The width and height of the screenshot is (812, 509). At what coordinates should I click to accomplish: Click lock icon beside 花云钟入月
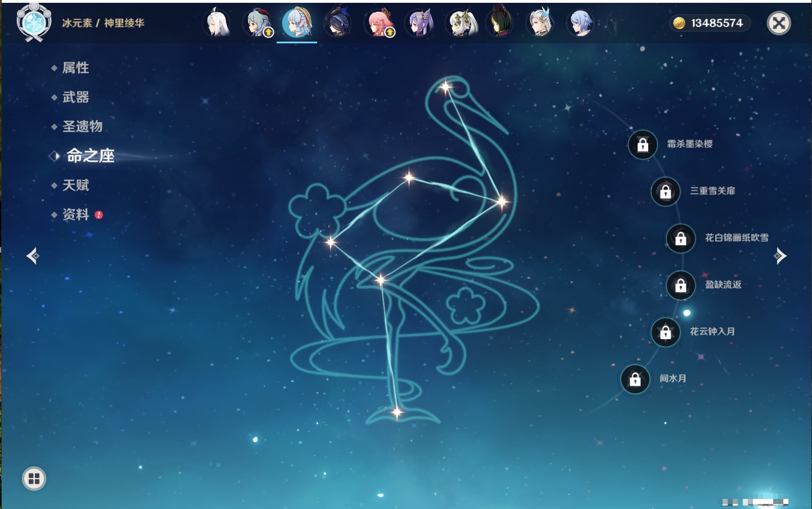[666, 332]
